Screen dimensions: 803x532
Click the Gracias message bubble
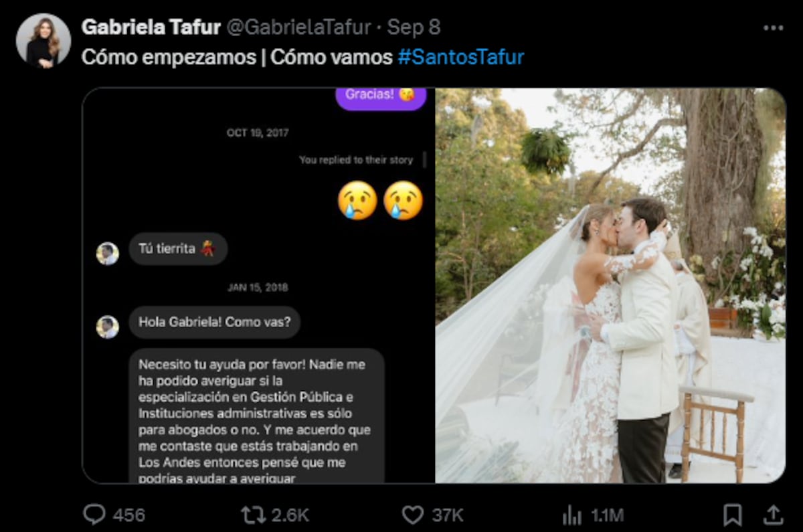[x=380, y=97]
